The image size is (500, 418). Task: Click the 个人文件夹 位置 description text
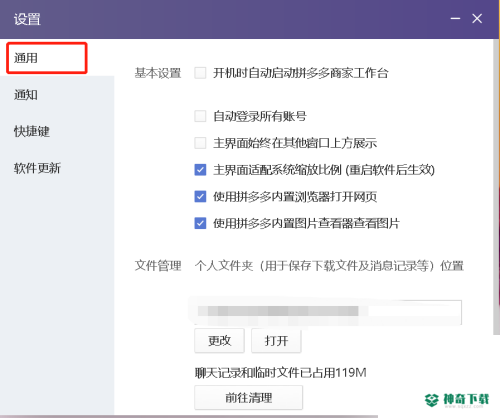[x=329, y=266]
